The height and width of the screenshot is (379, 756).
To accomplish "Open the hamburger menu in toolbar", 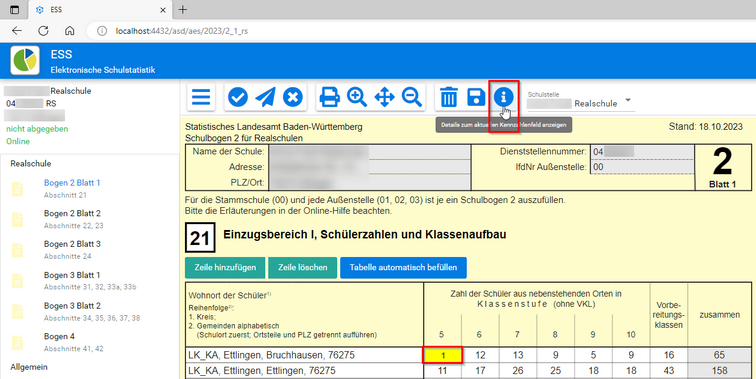I will [x=201, y=97].
